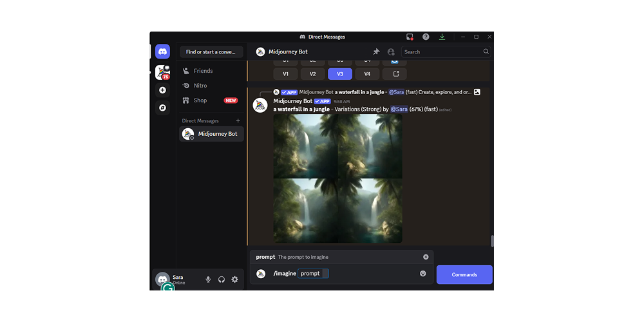The image size is (644, 322).
Task: Click the reply preview text 'a waterfall in a jungle'
Action: point(361,92)
